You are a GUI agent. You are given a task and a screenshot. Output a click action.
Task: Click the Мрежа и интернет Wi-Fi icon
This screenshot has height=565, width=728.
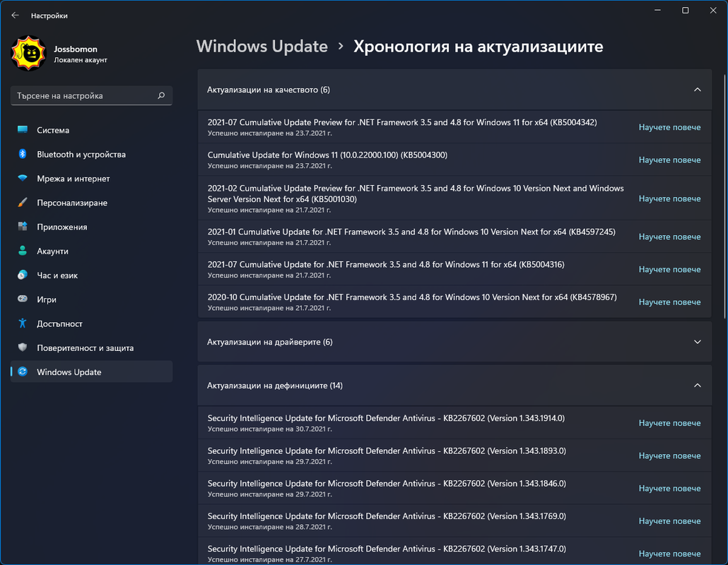[x=23, y=178]
